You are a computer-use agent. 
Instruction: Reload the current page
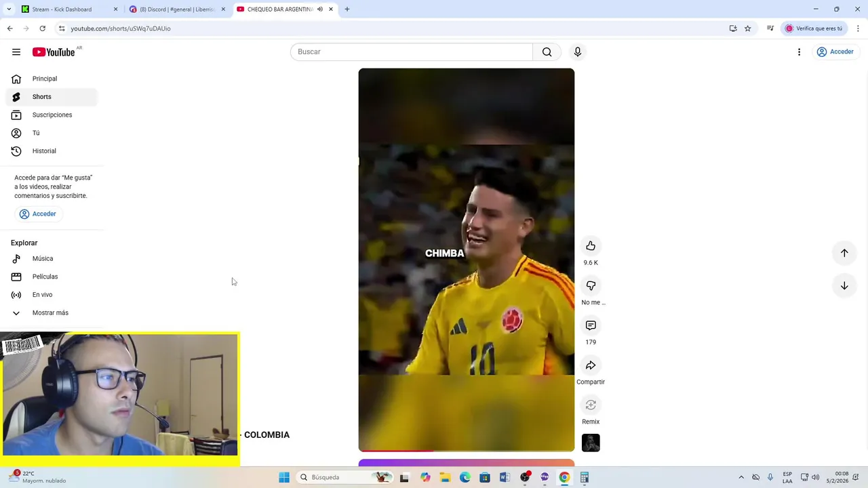tap(42, 28)
